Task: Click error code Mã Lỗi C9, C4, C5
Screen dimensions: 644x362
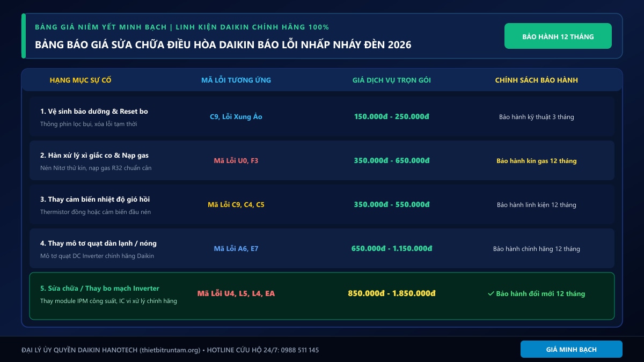Action: pos(236,204)
